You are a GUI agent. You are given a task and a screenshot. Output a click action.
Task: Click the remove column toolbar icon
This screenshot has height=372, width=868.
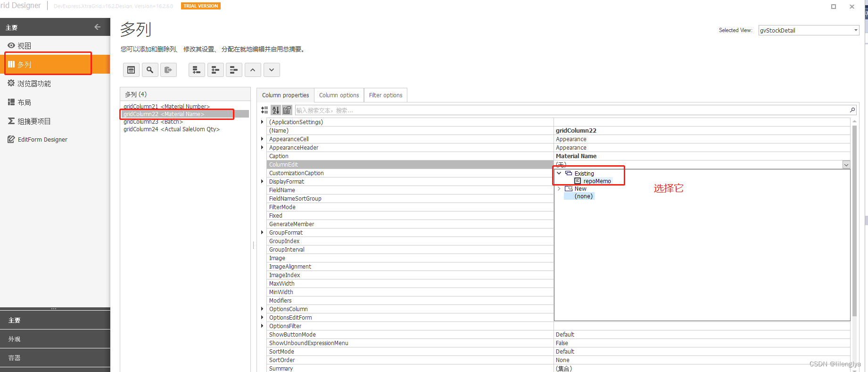click(234, 70)
